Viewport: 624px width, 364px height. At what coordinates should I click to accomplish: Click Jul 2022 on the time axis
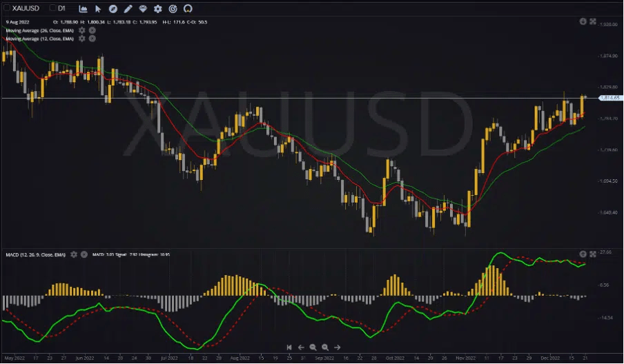169,358
